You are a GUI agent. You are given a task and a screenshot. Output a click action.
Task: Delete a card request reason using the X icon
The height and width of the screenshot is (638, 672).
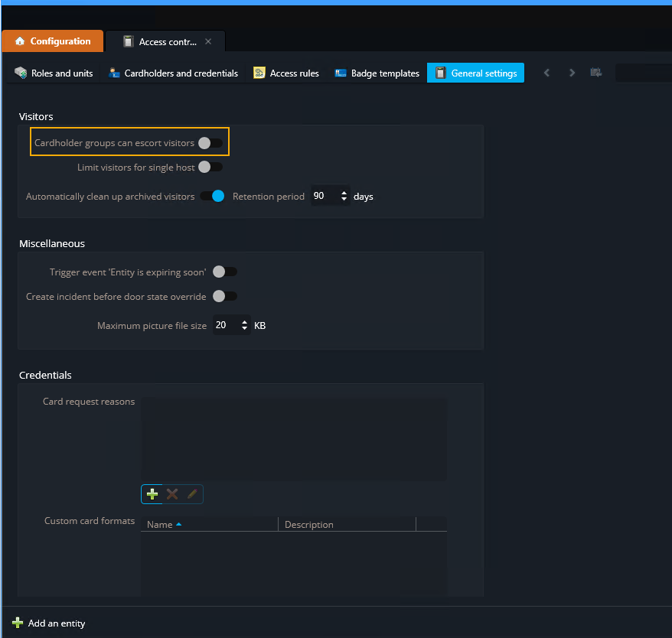[171, 494]
